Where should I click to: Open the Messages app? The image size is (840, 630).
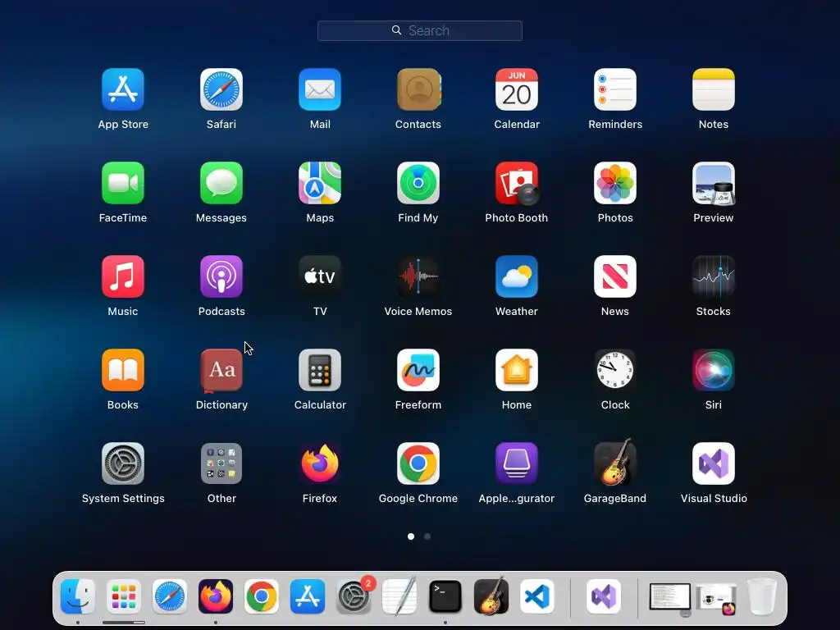[x=221, y=183]
